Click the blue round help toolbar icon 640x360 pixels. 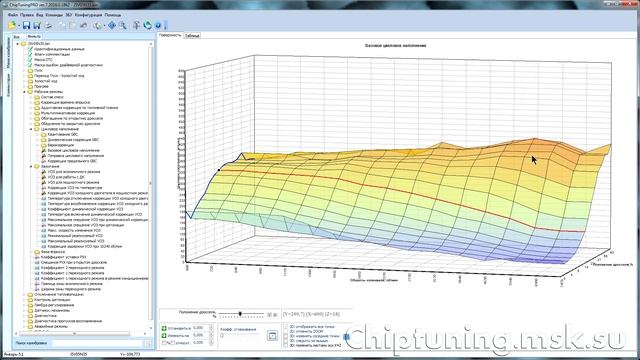(158, 25)
